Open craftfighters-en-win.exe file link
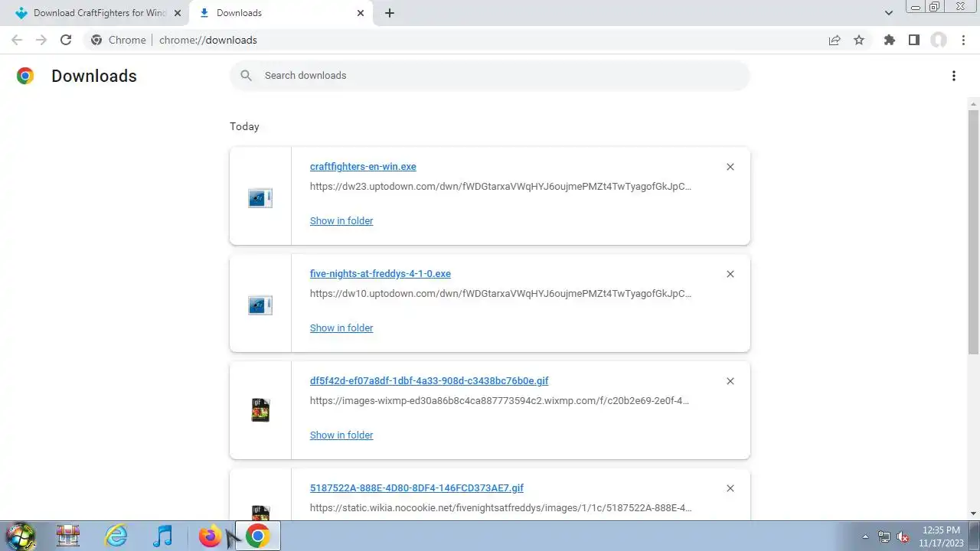Viewport: 980px width, 551px height. pyautogui.click(x=363, y=167)
